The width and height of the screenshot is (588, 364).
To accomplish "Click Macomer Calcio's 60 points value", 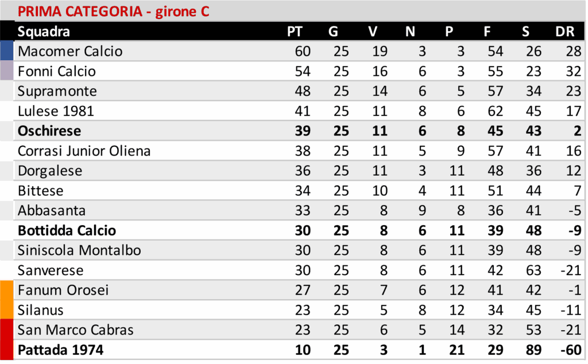I will [302, 51].
